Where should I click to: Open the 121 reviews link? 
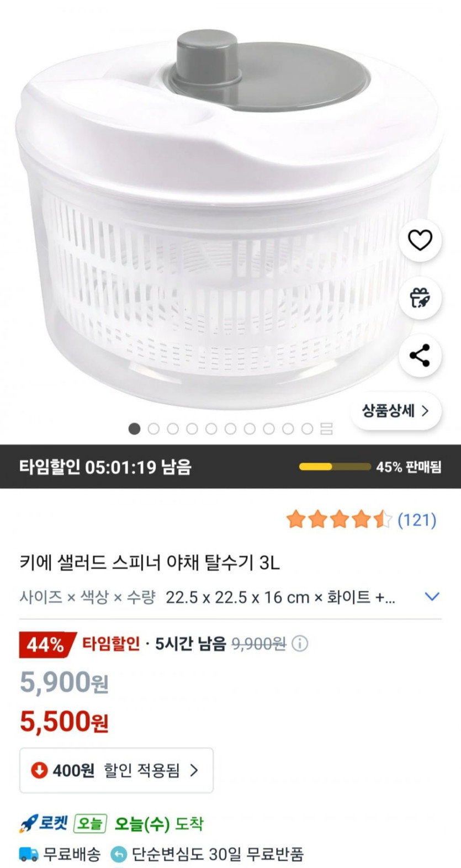[x=417, y=520]
